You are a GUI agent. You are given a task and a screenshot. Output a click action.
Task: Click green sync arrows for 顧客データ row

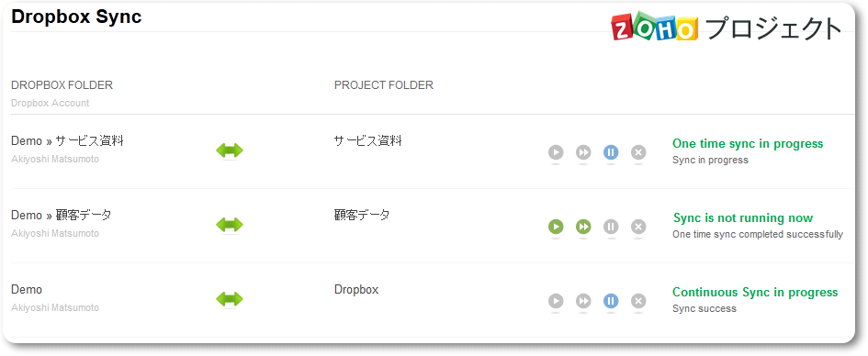(230, 225)
